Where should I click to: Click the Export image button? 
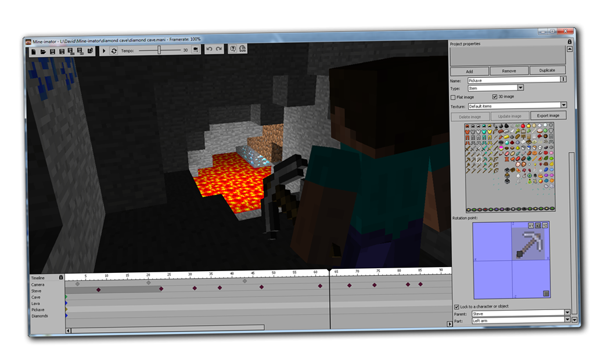coord(548,115)
